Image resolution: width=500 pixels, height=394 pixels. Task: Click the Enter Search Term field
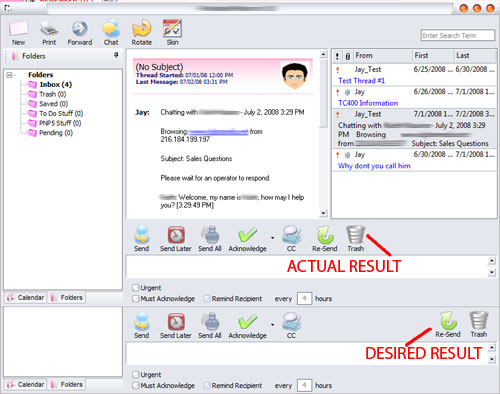457,35
